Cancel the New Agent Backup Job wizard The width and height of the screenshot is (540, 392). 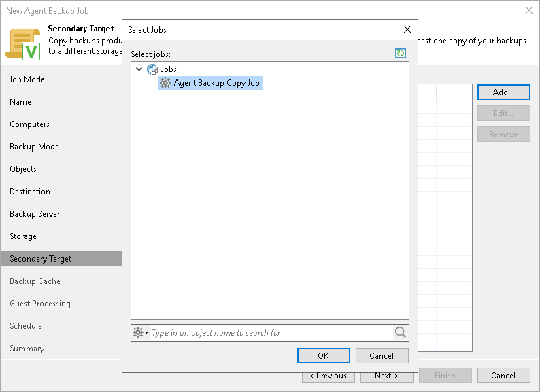tap(503, 376)
